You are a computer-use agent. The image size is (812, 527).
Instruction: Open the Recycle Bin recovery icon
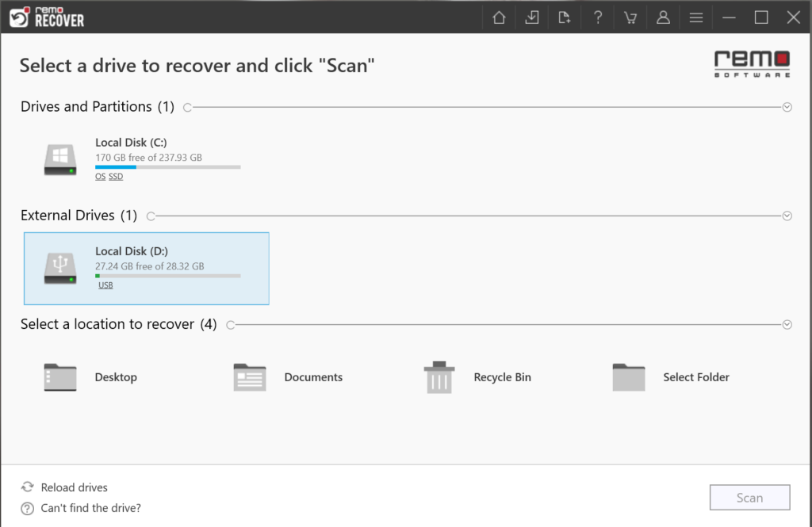440,376
